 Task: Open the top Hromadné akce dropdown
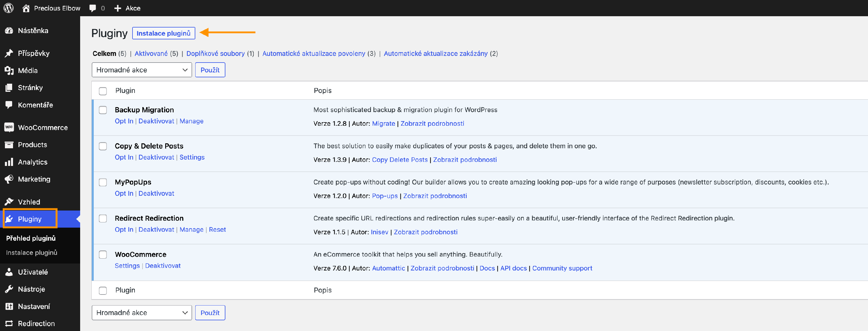click(141, 70)
